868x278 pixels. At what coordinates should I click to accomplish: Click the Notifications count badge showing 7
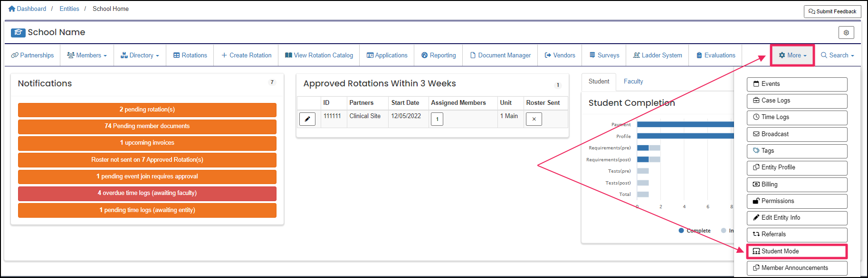[x=272, y=82]
